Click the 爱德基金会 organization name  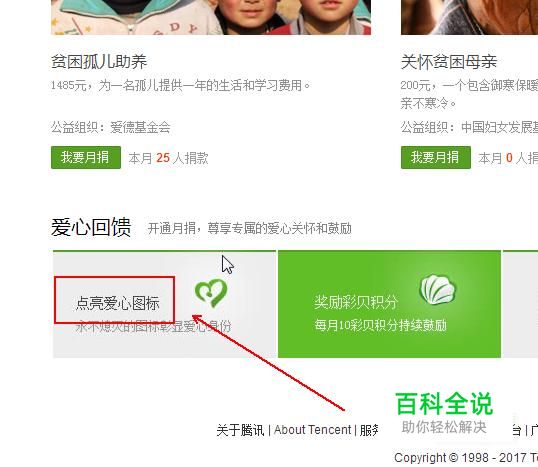click(140, 128)
